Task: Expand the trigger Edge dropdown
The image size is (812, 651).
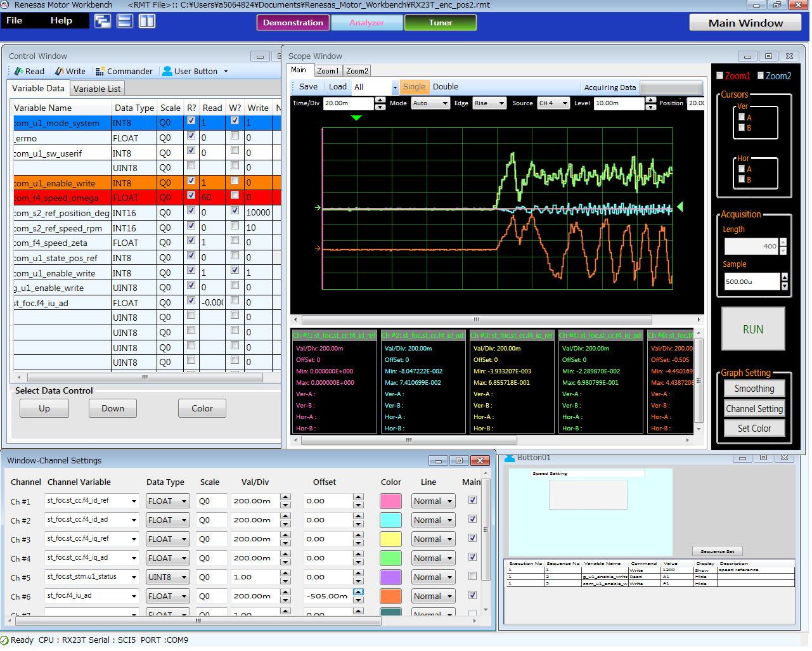Action: [x=489, y=103]
